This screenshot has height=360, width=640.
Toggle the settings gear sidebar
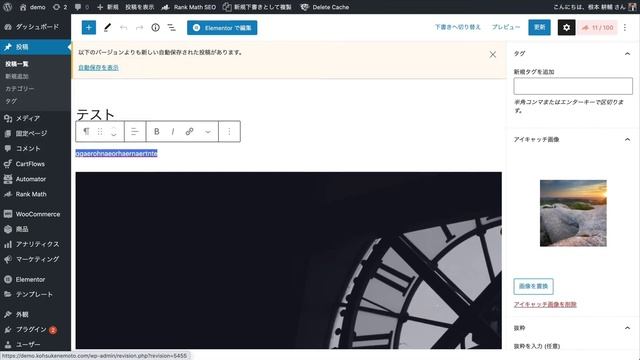coord(567,27)
